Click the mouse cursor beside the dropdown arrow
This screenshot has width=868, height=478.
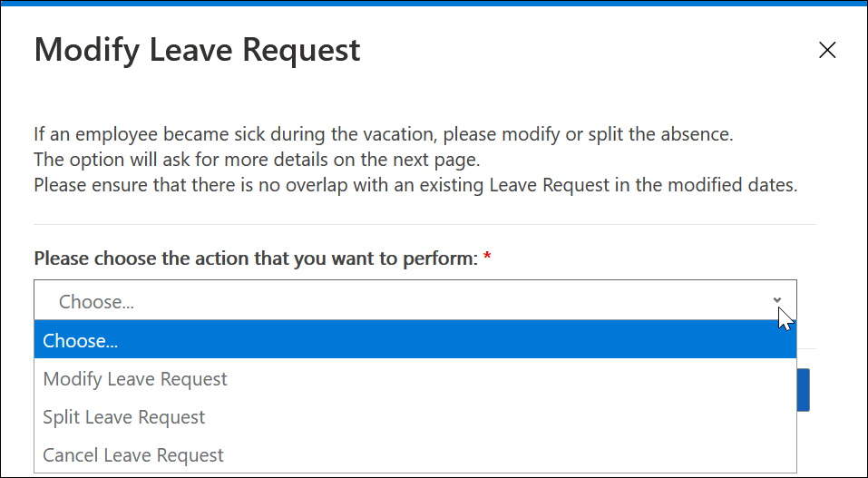click(785, 319)
